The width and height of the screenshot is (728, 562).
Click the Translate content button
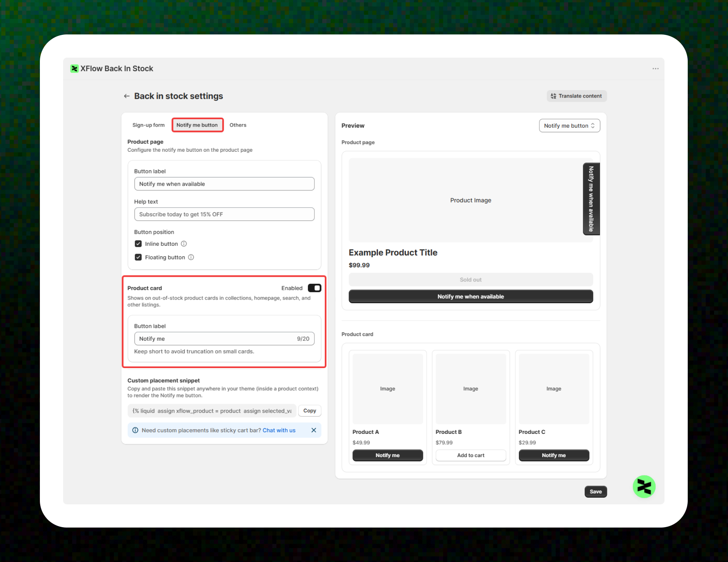click(577, 96)
